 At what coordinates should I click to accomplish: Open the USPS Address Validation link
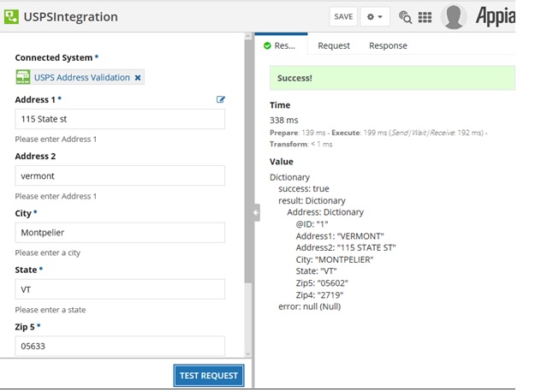pyautogui.click(x=81, y=78)
